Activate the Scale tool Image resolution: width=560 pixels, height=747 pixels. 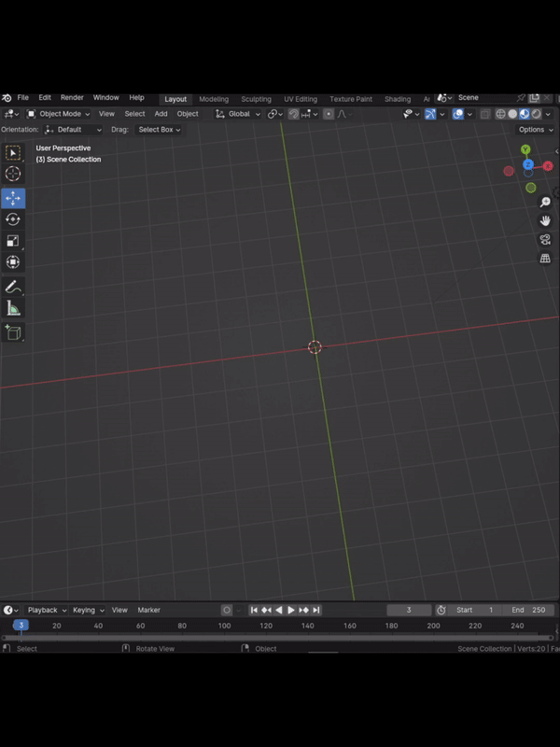(13, 241)
